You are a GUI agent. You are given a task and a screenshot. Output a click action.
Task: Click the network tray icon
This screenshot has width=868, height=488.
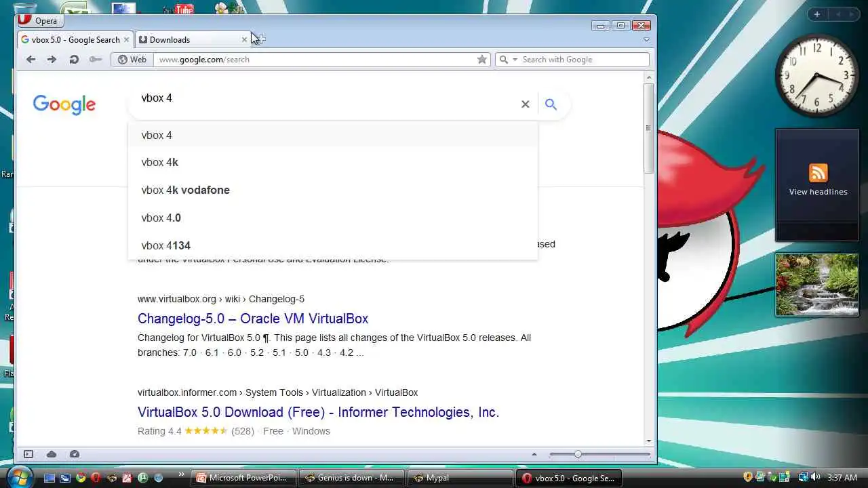click(x=803, y=477)
